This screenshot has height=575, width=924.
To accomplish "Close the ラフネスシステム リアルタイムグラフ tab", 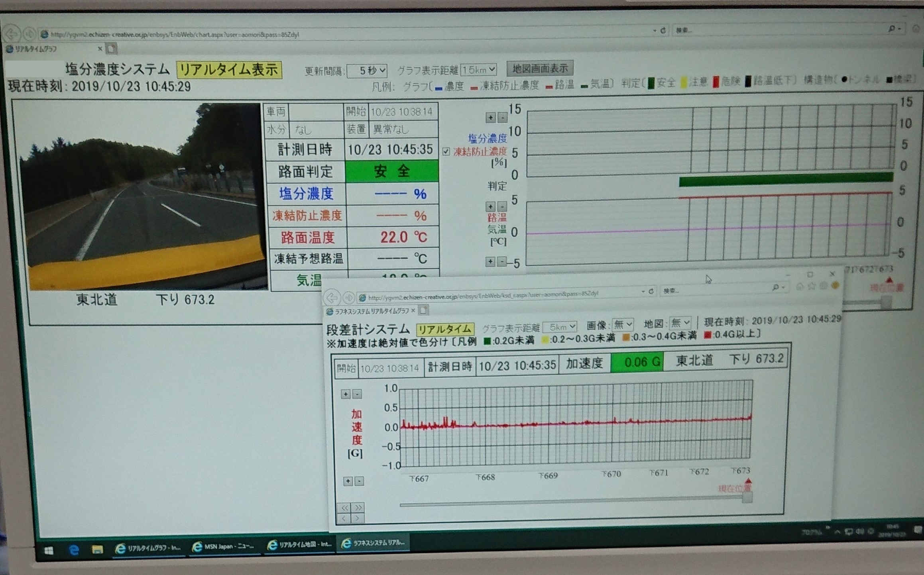I will [413, 310].
